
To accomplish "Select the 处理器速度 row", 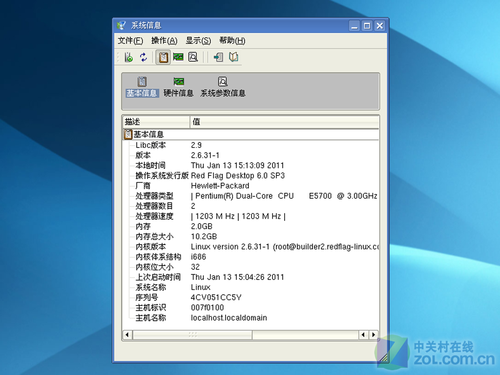I will coord(251,216).
